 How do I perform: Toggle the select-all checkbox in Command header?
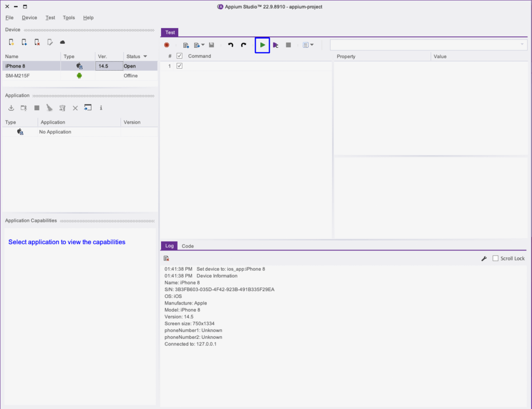coord(180,56)
